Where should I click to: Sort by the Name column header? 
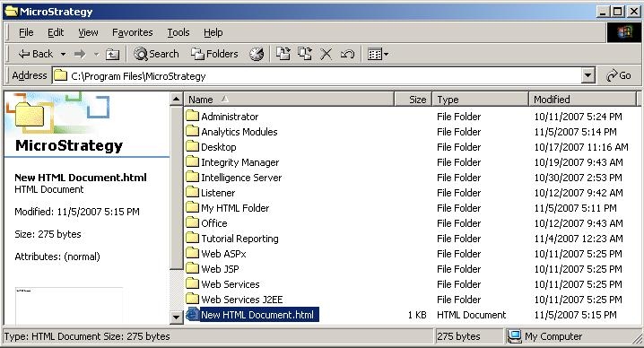click(x=289, y=100)
